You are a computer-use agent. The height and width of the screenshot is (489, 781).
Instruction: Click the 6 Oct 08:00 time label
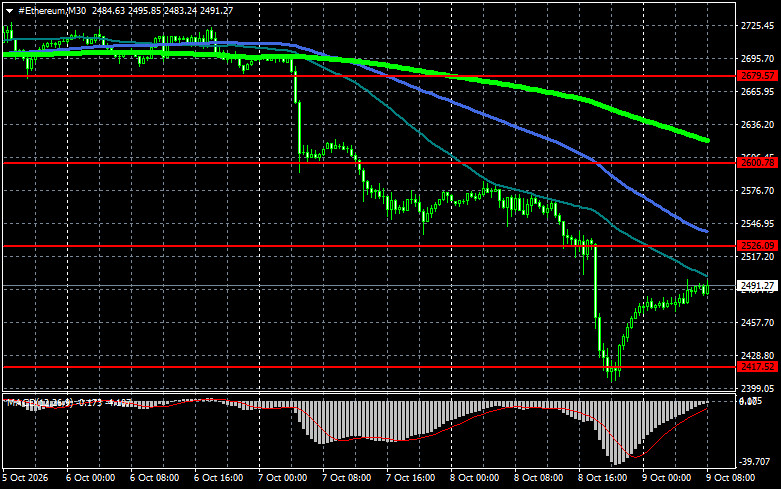[x=154, y=478]
